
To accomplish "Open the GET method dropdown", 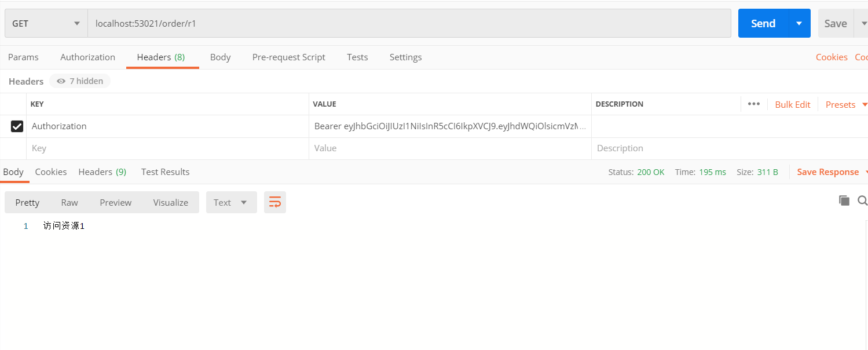I will (46, 24).
